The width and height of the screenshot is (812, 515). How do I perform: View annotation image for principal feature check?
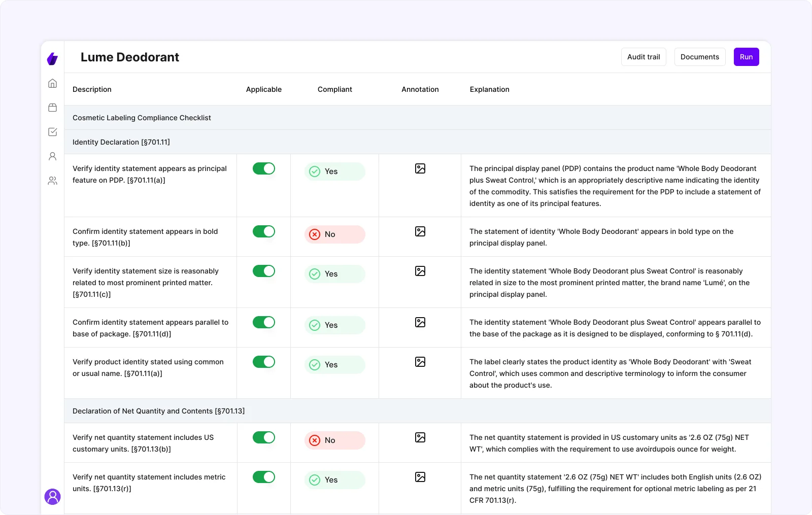pyautogui.click(x=420, y=168)
